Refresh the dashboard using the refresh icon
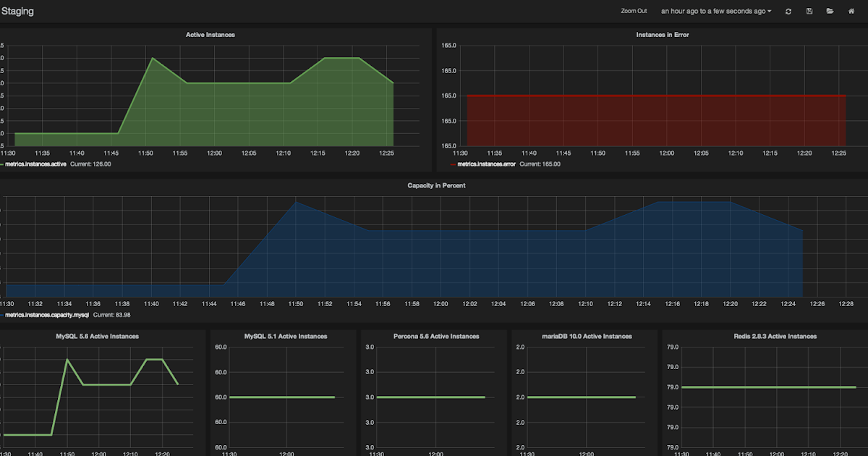The width and height of the screenshot is (868, 456). tap(788, 11)
